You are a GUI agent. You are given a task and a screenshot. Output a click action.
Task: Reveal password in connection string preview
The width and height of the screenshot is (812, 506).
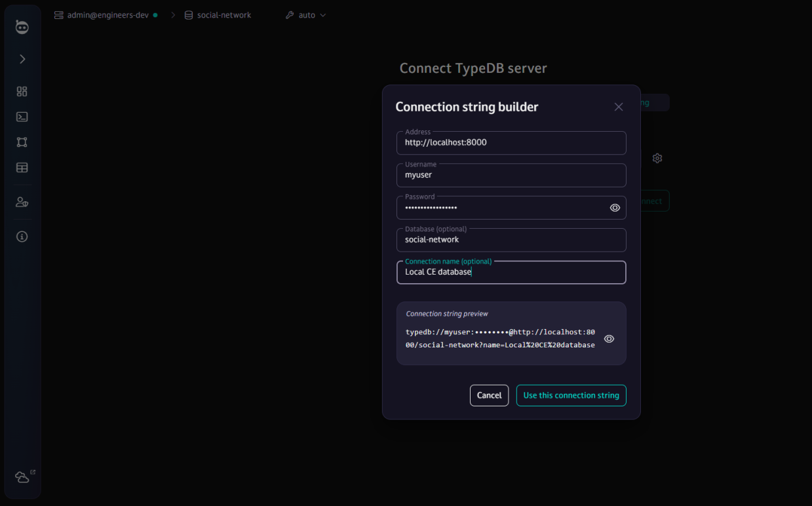[609, 339]
